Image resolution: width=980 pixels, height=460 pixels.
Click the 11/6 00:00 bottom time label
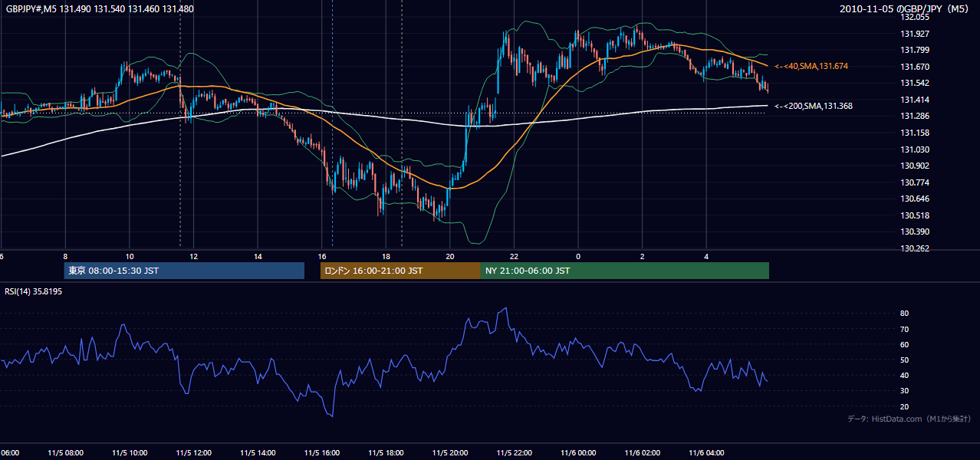click(578, 453)
